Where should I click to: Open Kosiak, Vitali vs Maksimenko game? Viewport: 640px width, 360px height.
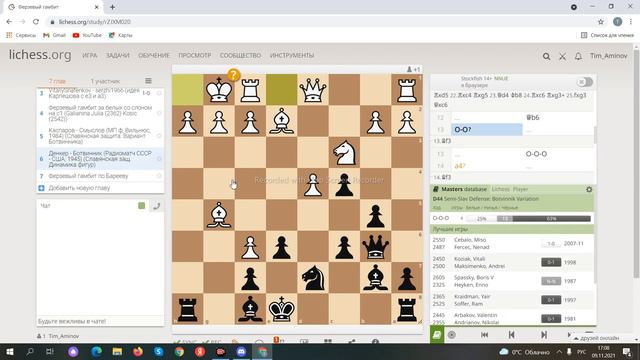coord(512,262)
